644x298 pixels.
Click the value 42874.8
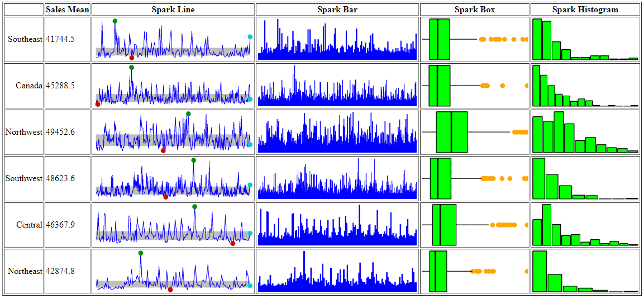pos(60,272)
